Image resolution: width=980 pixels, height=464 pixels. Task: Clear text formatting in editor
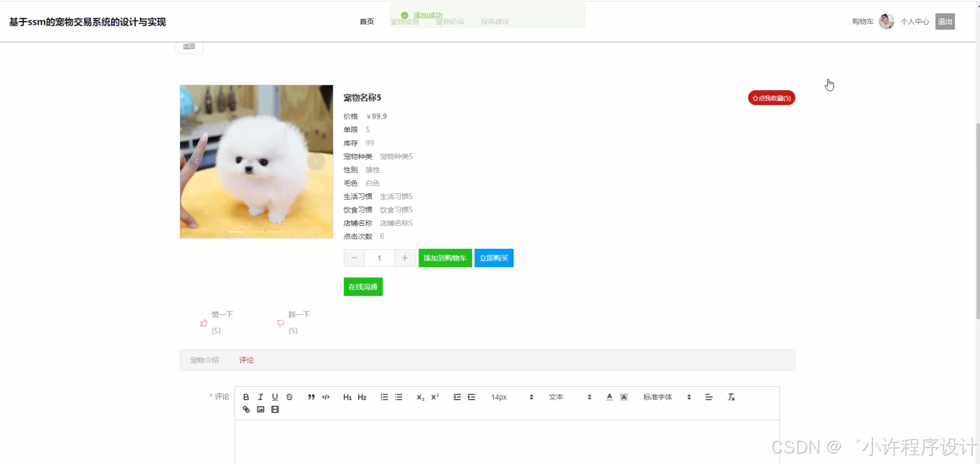[731, 397]
